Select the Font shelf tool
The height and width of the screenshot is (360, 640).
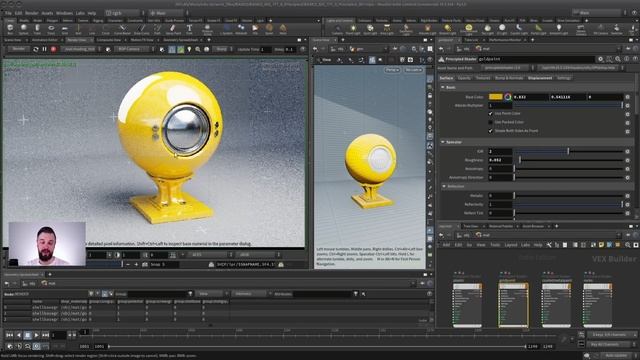click(189, 29)
